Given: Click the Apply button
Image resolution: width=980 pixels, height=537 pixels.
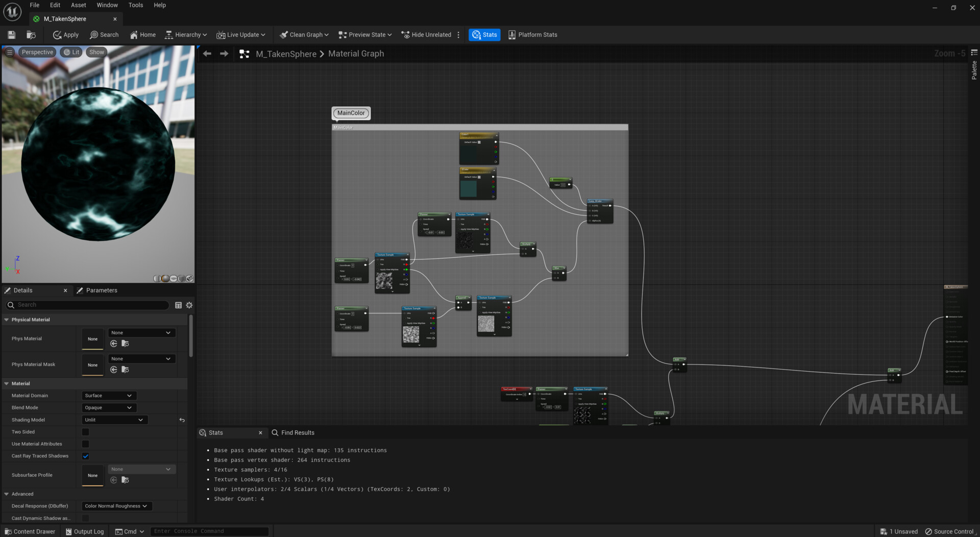Looking at the screenshot, I should click(x=66, y=35).
